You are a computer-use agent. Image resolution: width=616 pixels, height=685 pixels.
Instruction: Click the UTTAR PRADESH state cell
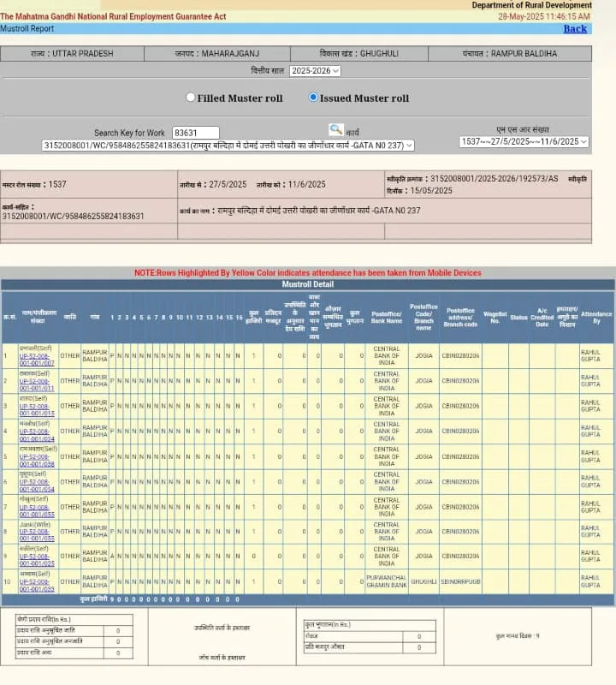coord(72,54)
